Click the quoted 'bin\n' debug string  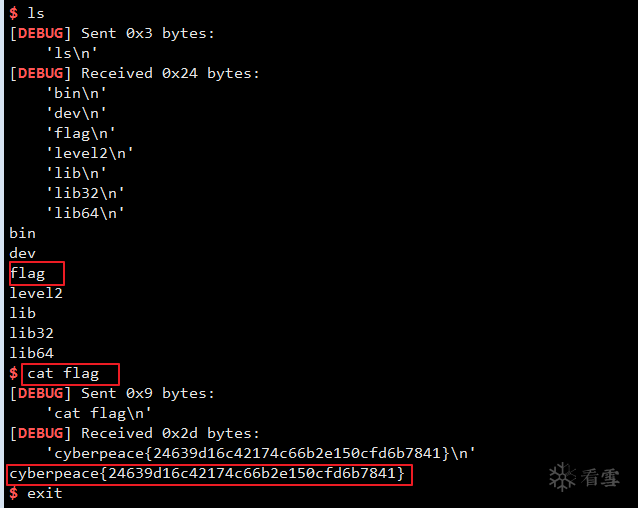point(76,93)
